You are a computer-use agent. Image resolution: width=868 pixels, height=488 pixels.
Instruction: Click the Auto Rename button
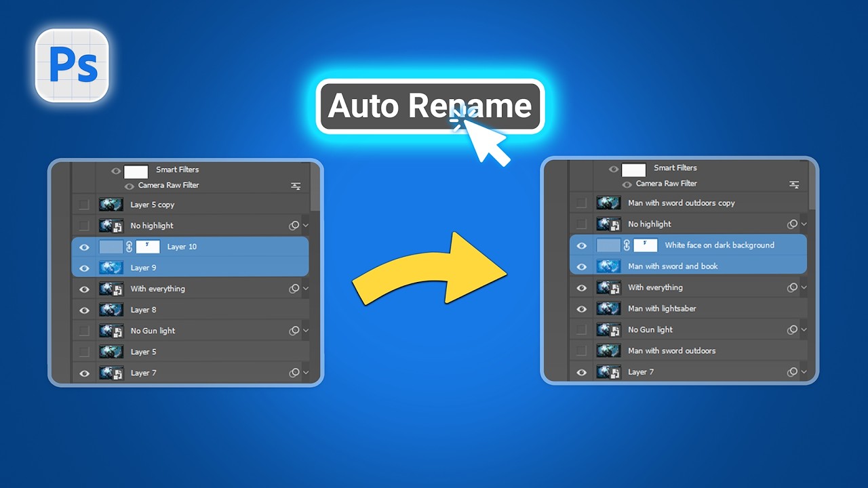point(430,106)
